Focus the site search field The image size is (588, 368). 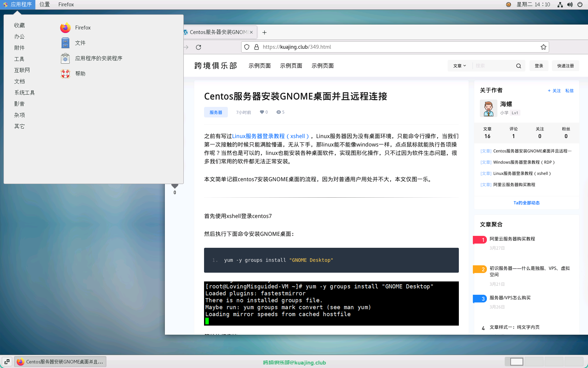point(493,66)
